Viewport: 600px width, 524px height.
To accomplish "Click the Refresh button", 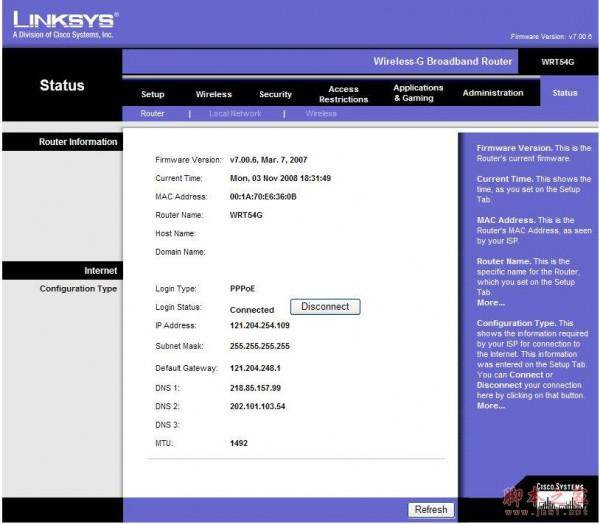I will [431, 509].
